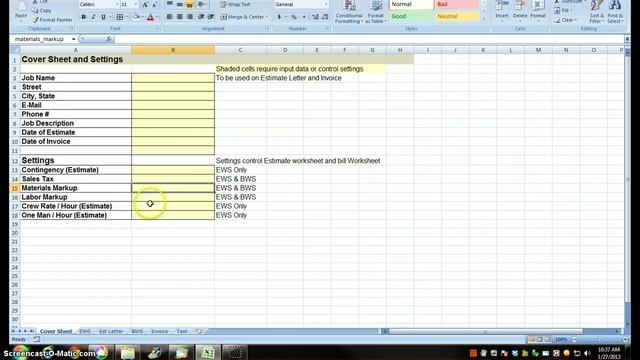Open the General number format dropdown
640x360 pixels.
326,4
